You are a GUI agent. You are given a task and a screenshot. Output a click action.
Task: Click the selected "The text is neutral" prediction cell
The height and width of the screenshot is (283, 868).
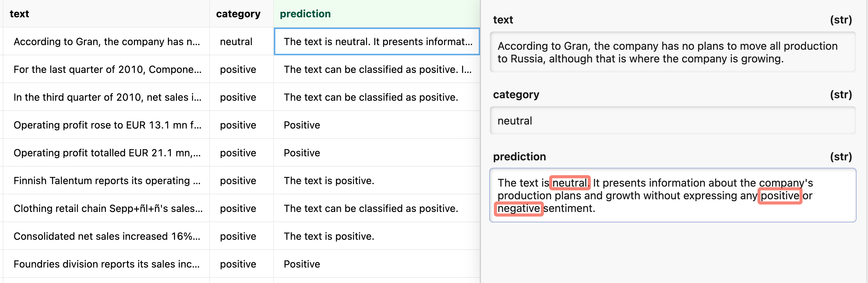(x=377, y=41)
